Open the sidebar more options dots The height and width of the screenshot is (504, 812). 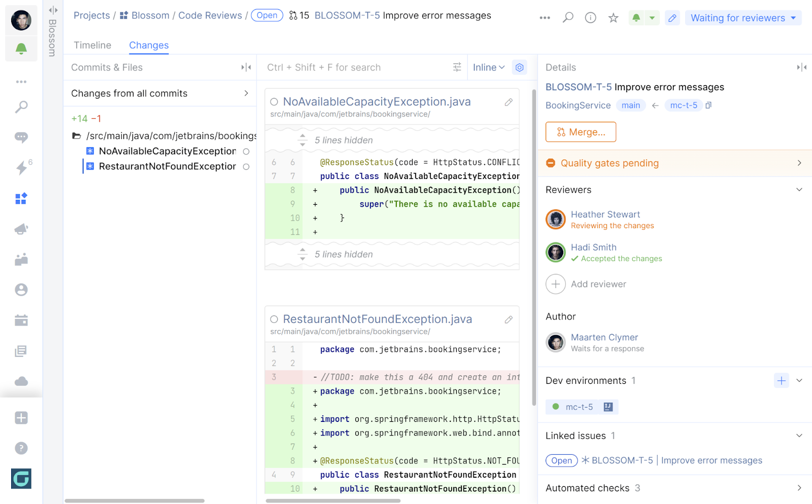(x=21, y=82)
